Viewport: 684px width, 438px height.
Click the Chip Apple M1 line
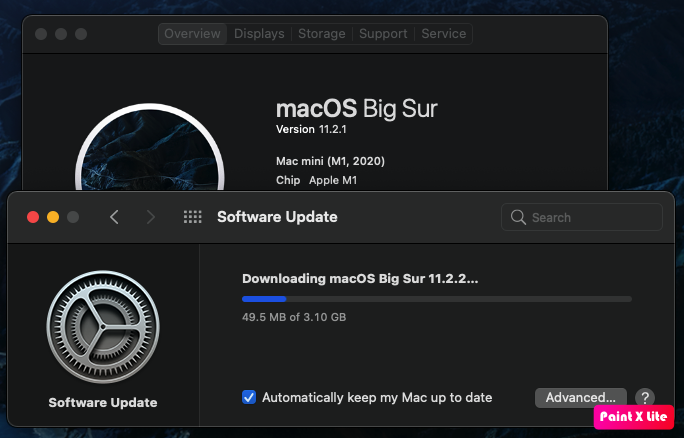[317, 180]
